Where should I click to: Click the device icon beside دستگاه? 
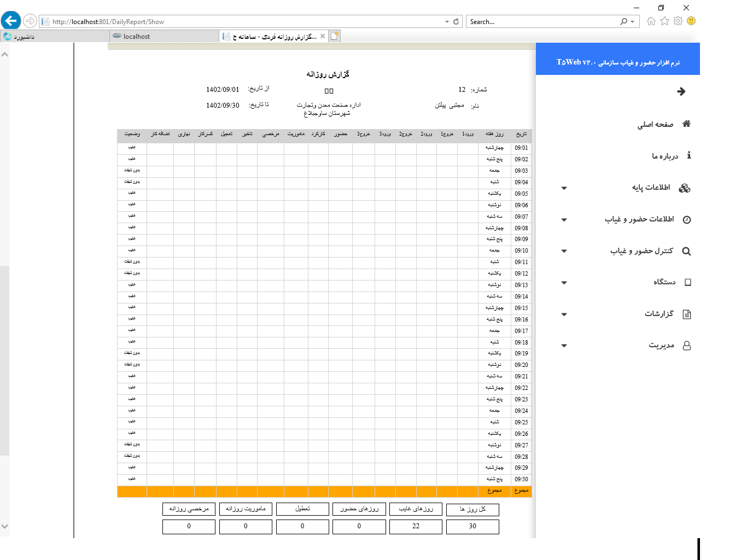point(688,282)
